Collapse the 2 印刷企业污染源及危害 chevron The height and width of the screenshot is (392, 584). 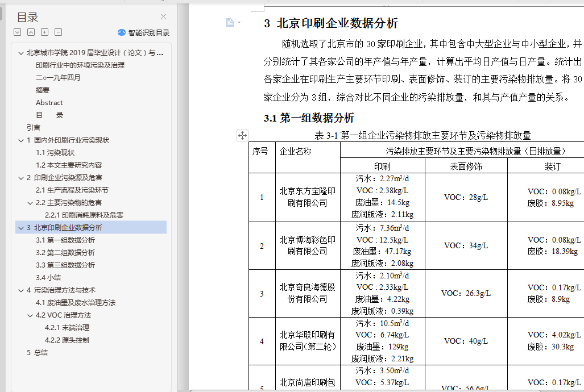(21, 178)
